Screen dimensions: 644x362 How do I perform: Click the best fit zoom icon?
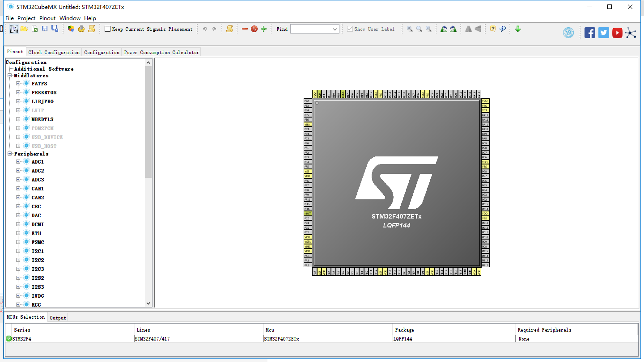click(x=419, y=29)
